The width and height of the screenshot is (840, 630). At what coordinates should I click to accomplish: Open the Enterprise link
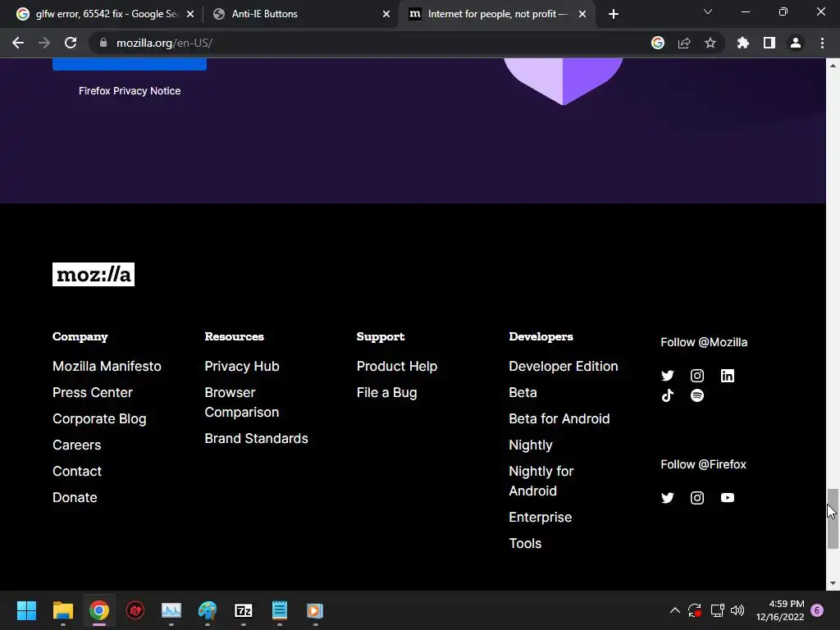540,517
